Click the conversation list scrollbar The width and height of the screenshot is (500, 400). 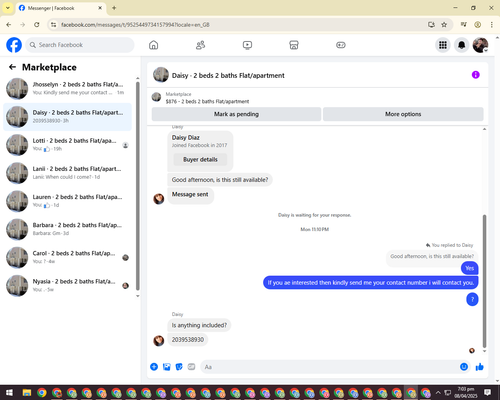[x=138, y=186]
